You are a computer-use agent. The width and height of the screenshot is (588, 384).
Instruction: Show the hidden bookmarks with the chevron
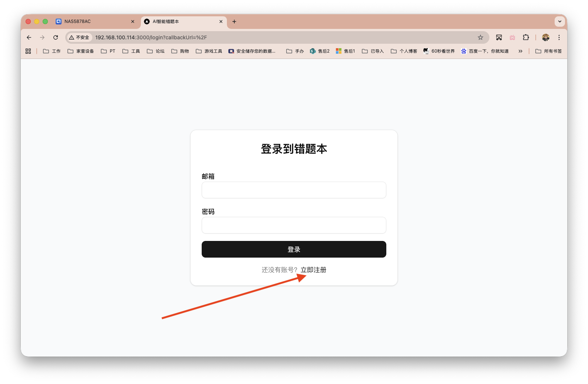coord(521,51)
